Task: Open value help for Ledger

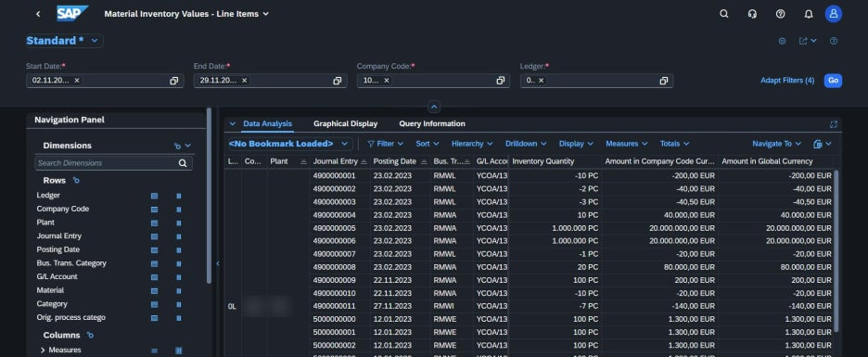Action: tap(663, 81)
